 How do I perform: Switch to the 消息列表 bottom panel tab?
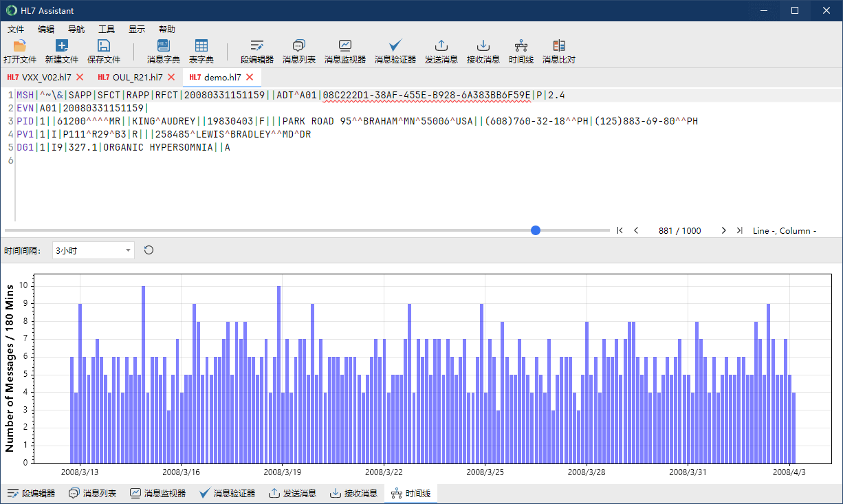click(92, 494)
